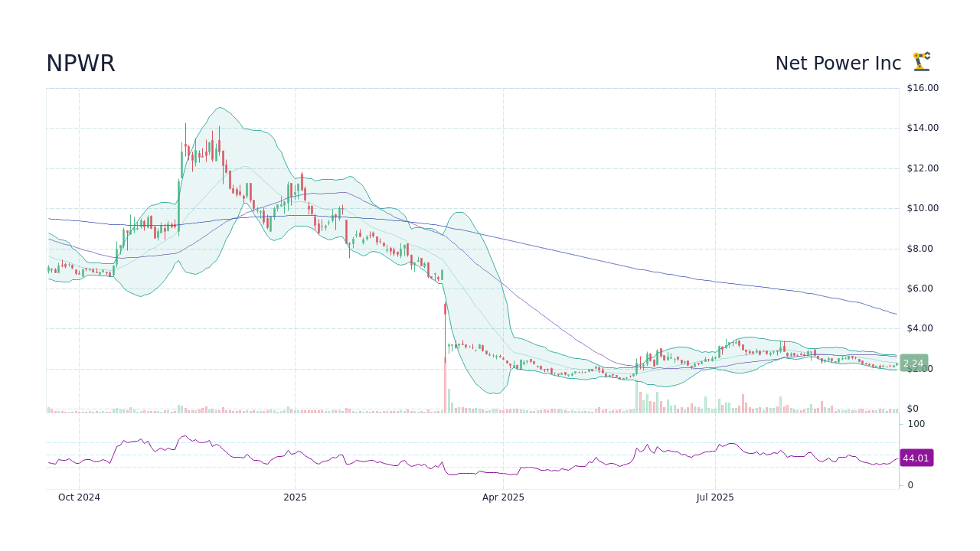Image resolution: width=980 pixels, height=551 pixels.
Task: Click the Apr 2025 date label
Action: pyautogui.click(x=503, y=497)
